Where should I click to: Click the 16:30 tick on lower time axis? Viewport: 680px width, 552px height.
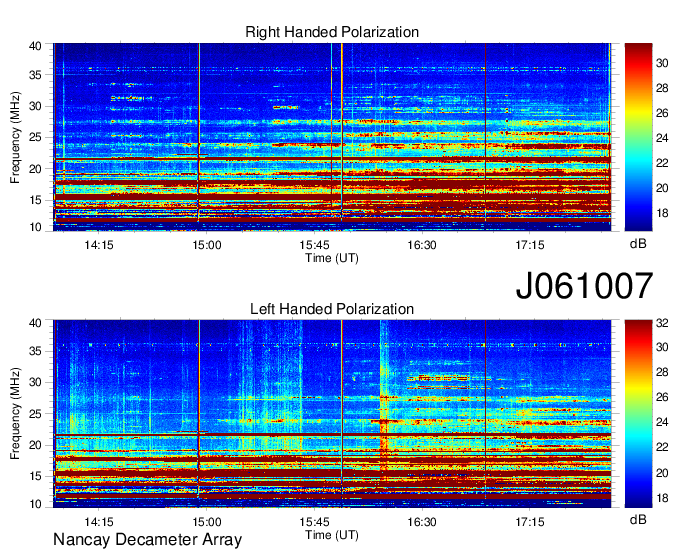(x=422, y=522)
